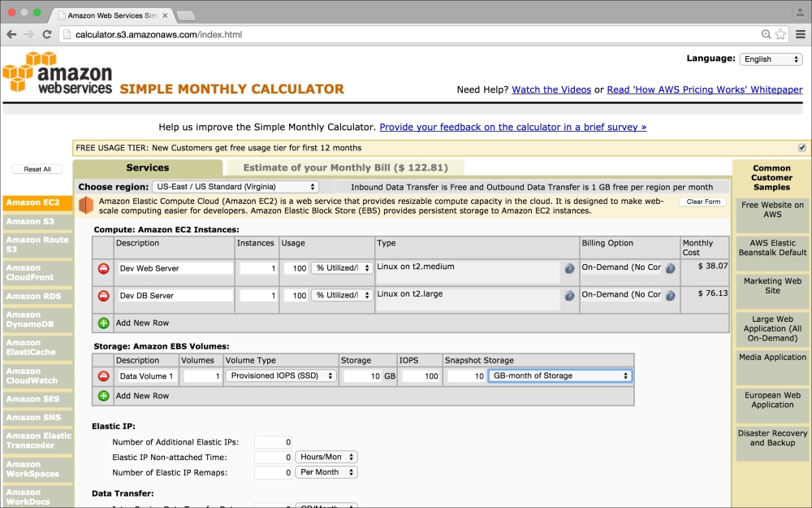Click the Dev Web Server description field

[x=175, y=268]
